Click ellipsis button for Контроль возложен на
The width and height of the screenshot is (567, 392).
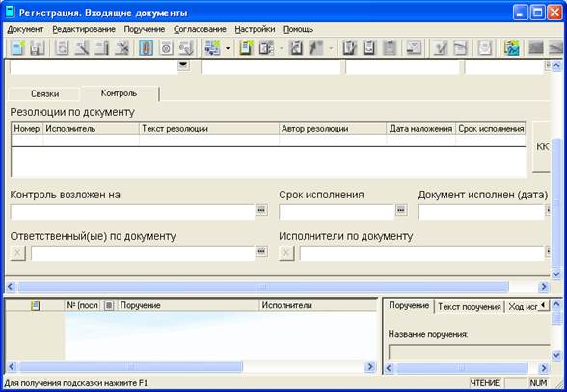coord(261,210)
